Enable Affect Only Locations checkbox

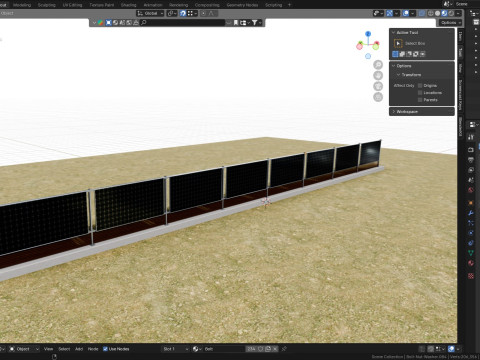coord(420,93)
